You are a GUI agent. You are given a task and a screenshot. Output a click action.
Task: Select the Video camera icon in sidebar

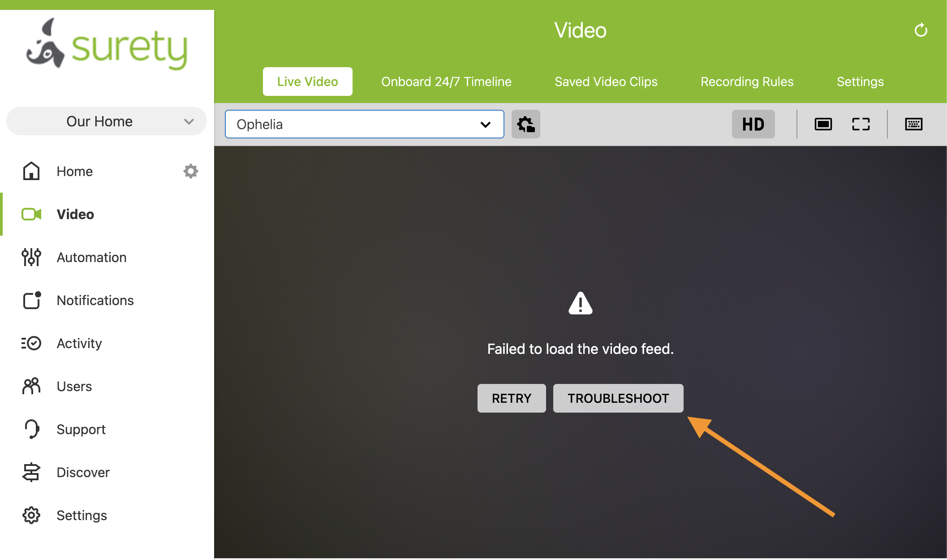(x=31, y=214)
